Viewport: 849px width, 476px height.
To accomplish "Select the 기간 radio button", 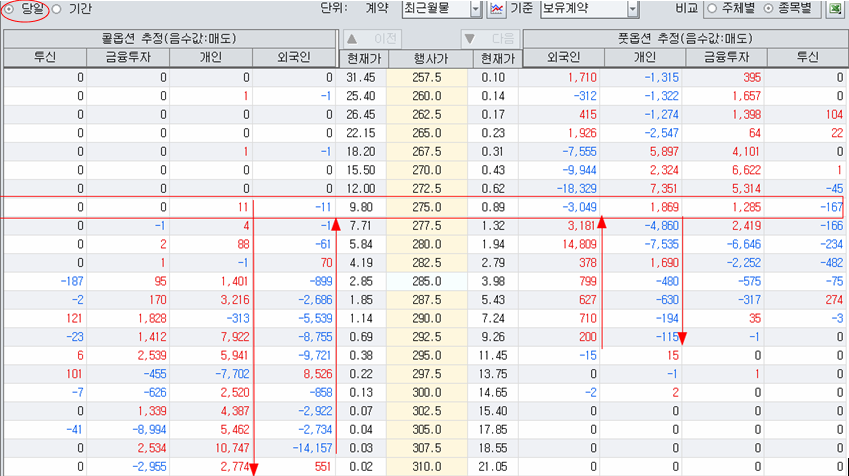I will click(x=56, y=9).
